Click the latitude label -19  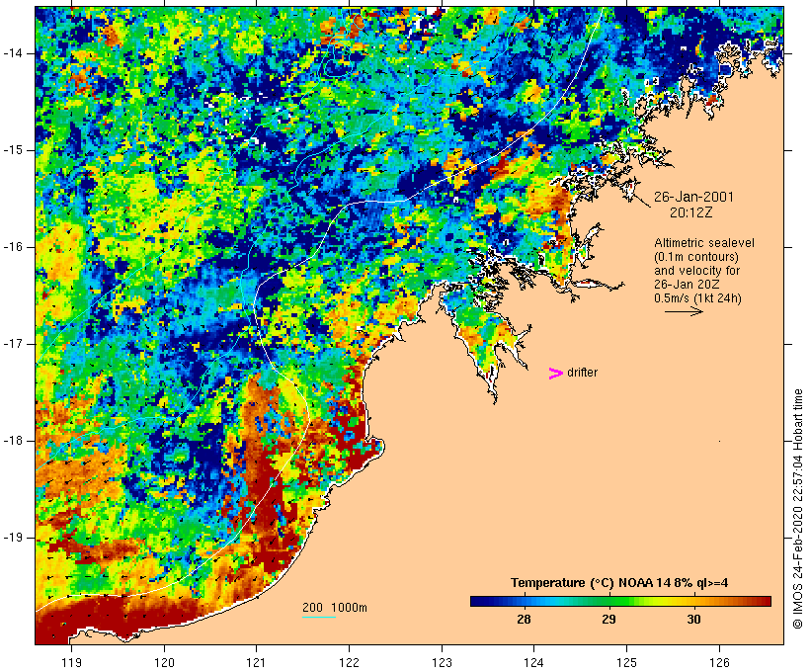(13, 539)
